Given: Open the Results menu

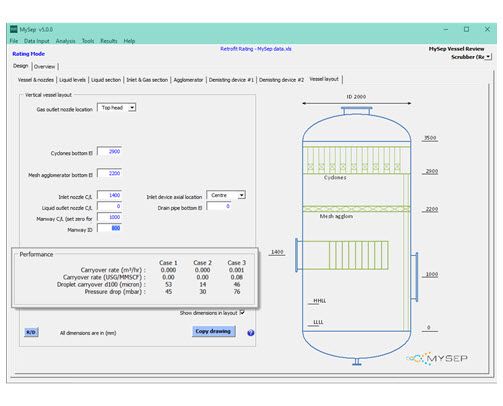Looking at the screenshot, I should (x=109, y=41).
